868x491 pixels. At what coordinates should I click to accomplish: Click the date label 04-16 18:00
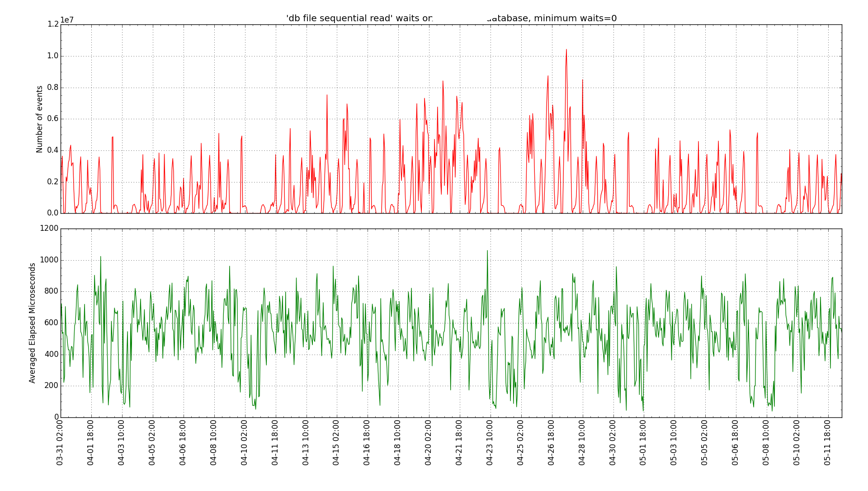pos(367,443)
